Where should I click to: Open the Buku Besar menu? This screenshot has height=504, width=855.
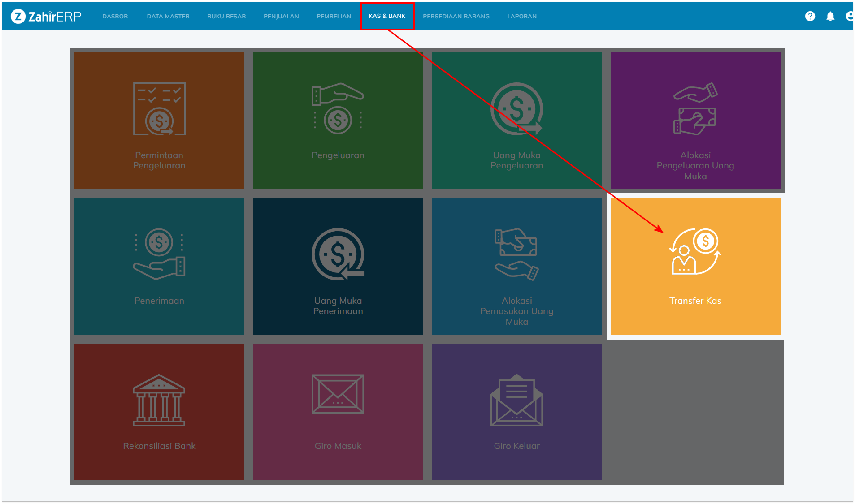(x=226, y=16)
